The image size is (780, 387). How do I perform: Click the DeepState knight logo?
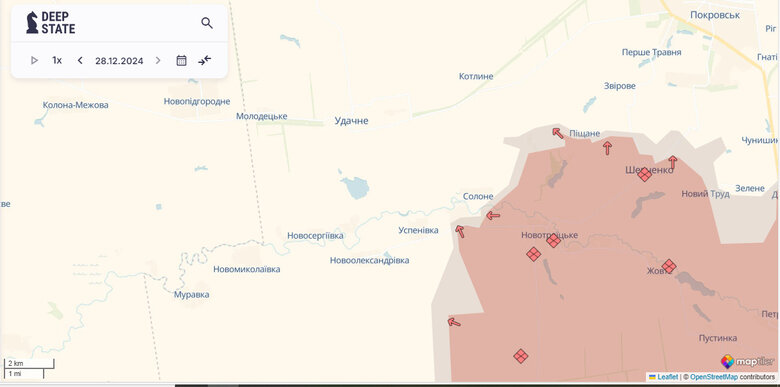point(32,22)
